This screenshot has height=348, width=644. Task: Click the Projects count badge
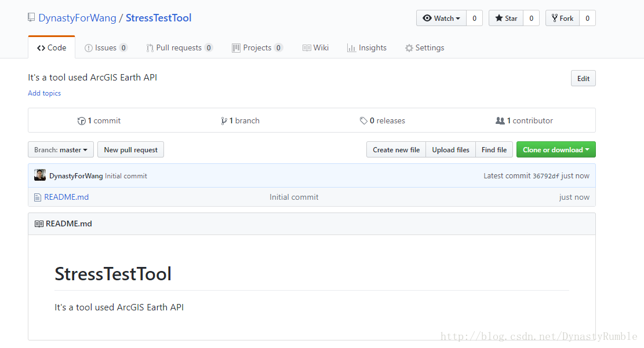pos(278,47)
